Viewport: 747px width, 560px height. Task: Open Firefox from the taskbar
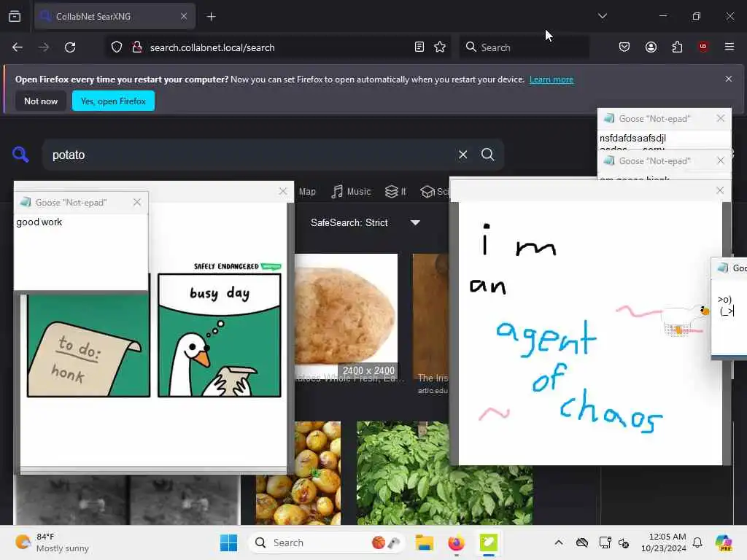(456, 542)
